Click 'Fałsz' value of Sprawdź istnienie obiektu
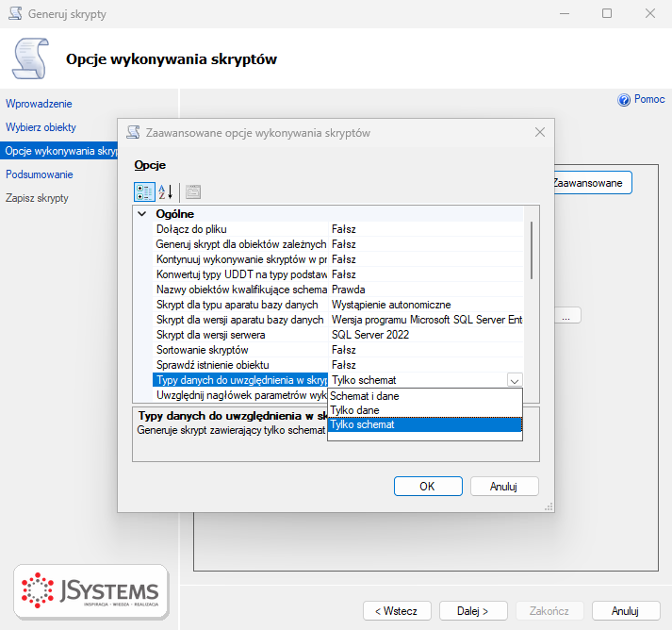The width and height of the screenshot is (672, 630). [x=426, y=365]
